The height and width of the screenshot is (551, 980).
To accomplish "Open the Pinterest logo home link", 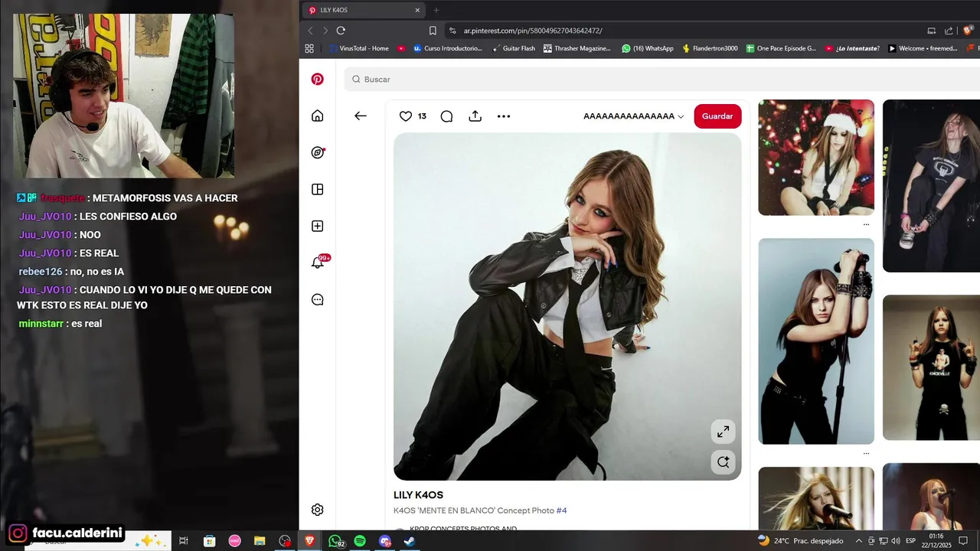I will 317,79.
